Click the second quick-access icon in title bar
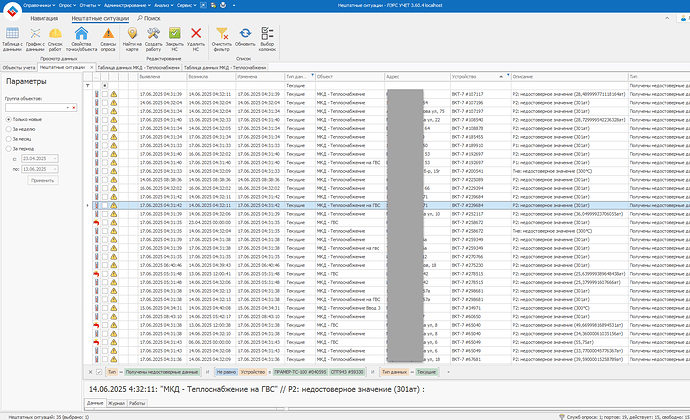 pyautogui.click(x=213, y=5)
